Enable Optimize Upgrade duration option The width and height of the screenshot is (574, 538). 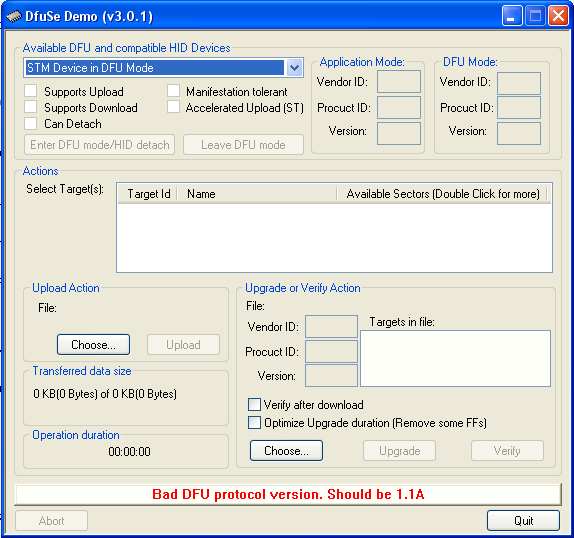(254, 423)
